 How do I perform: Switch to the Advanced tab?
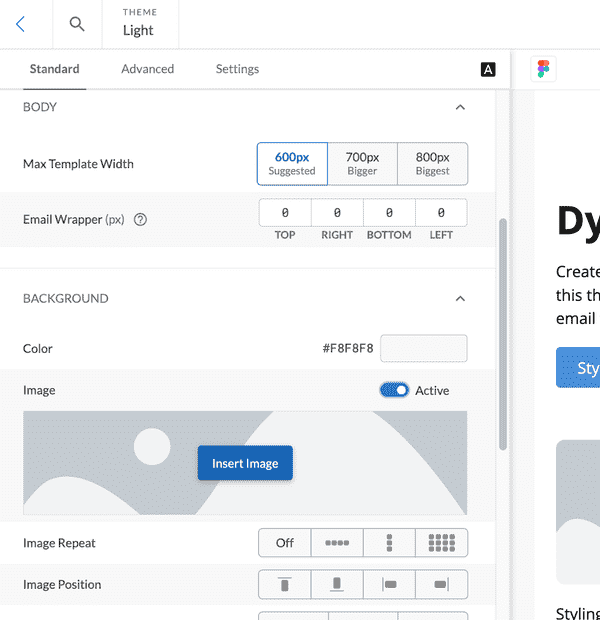point(148,69)
